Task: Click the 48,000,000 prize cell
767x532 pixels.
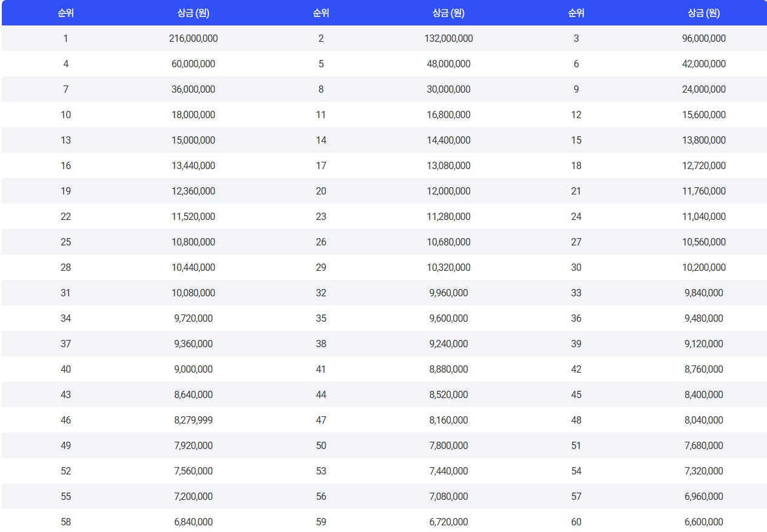Action: click(449, 64)
